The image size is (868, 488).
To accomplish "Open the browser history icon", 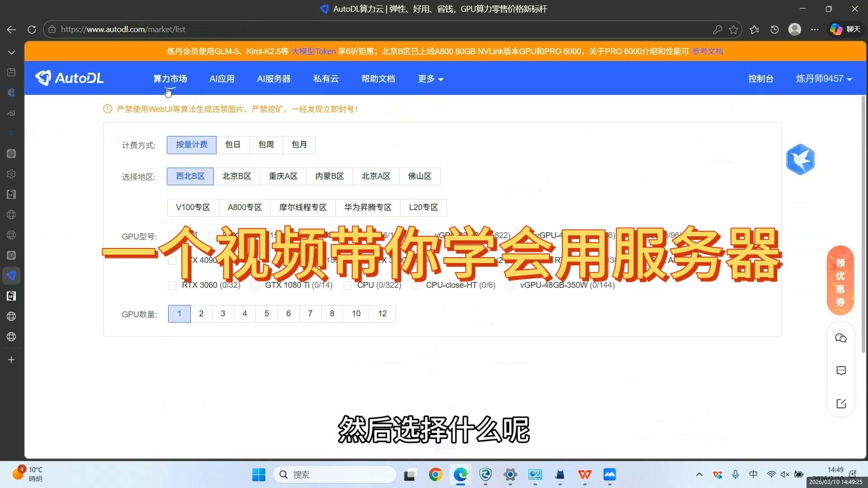I will point(774,29).
